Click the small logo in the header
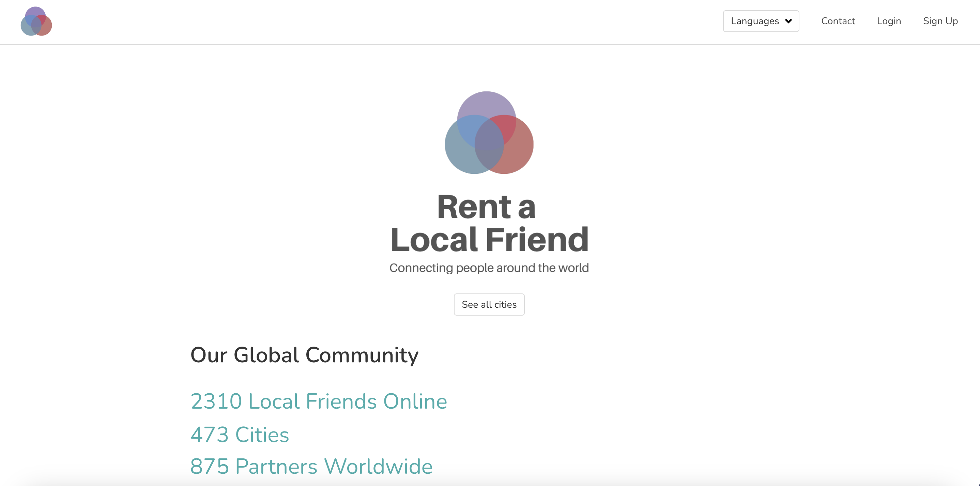 [x=36, y=21]
